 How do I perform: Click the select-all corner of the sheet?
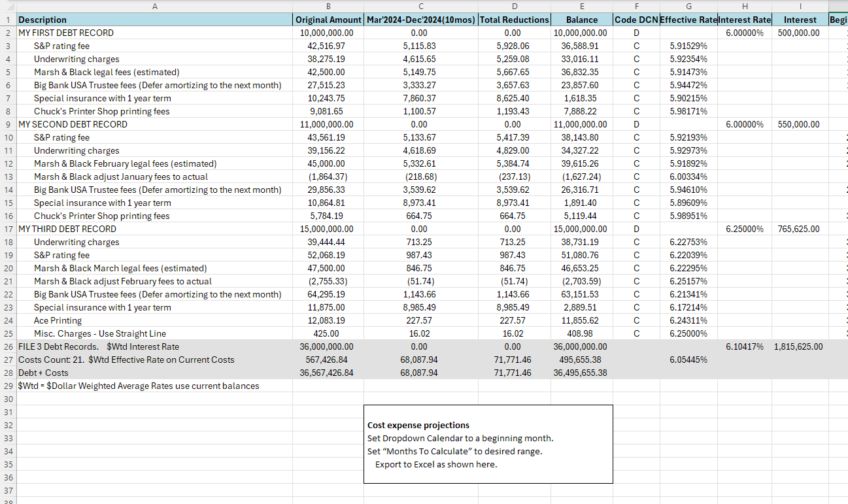8,6
